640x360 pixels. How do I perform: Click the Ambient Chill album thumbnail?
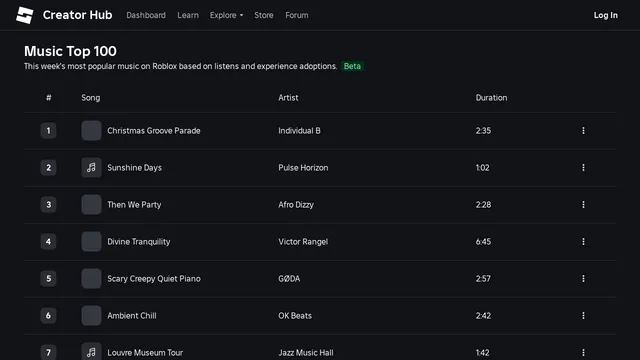(x=91, y=316)
